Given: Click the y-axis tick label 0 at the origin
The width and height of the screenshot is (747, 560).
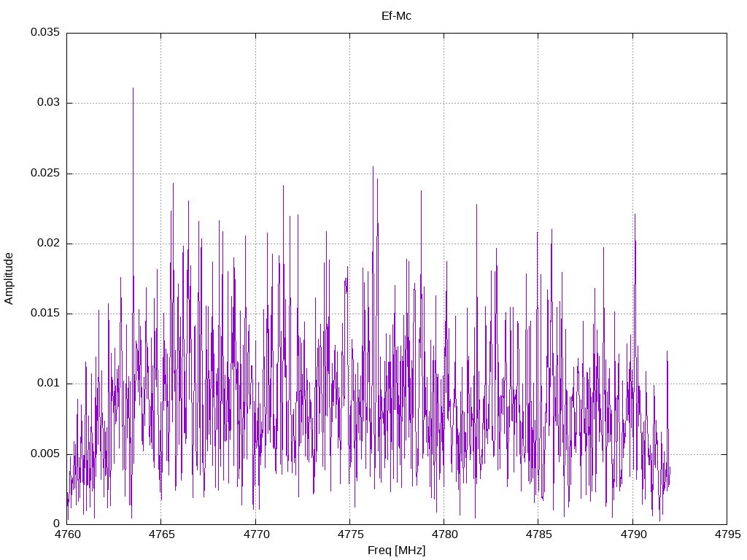Looking at the screenshot, I should coord(57,524).
